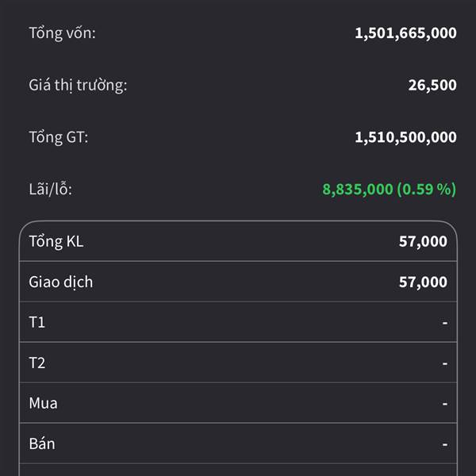Click the 57,000 Giao dịch quantity
476x476 pixels.
pos(423,282)
